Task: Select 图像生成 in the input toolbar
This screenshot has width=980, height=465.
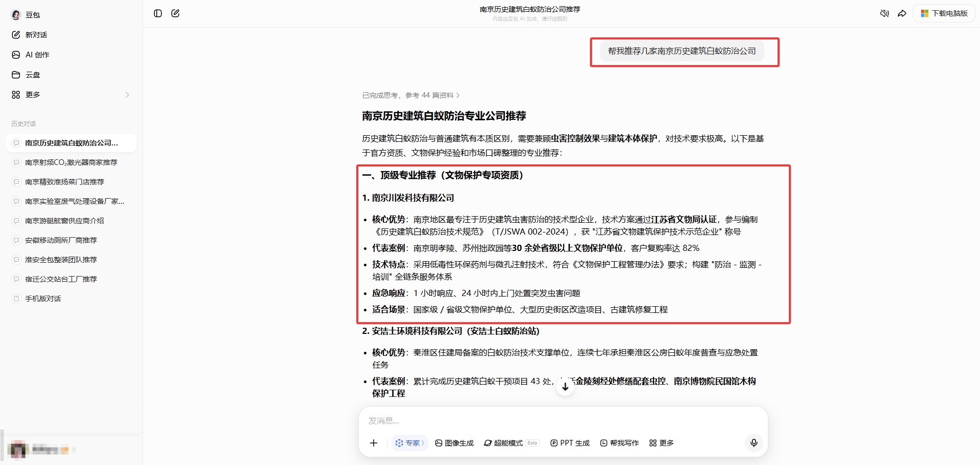Action: 454,443
